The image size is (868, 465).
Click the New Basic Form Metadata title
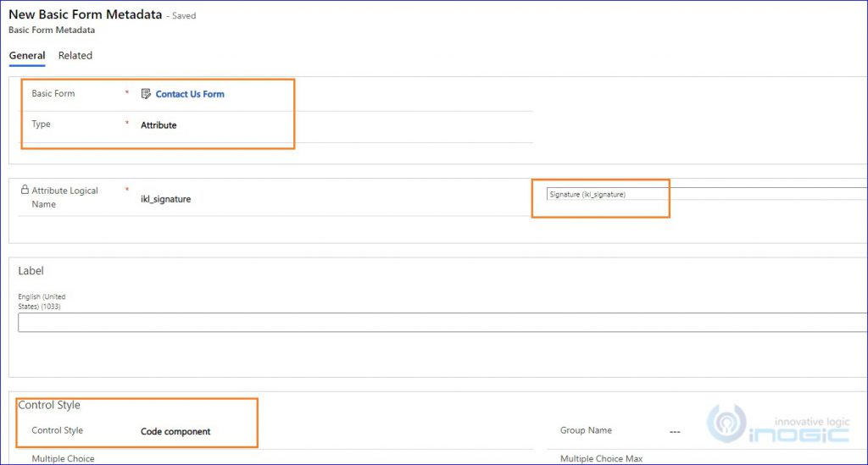point(85,14)
